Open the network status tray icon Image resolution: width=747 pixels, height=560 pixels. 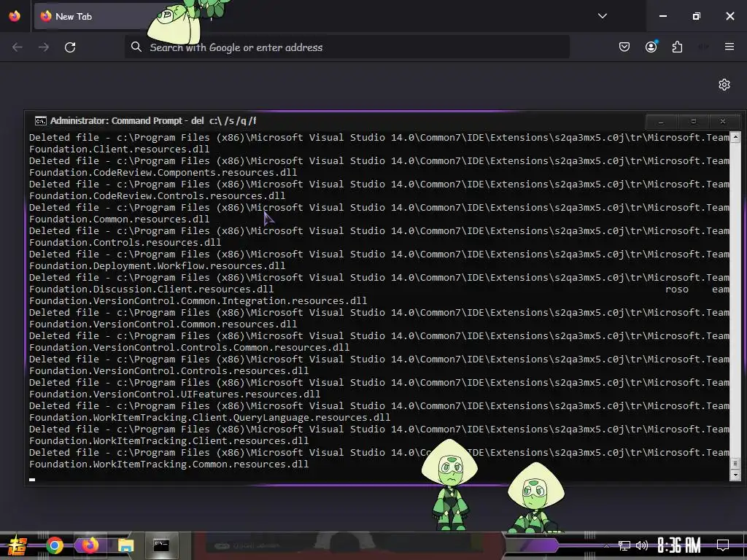click(x=624, y=545)
